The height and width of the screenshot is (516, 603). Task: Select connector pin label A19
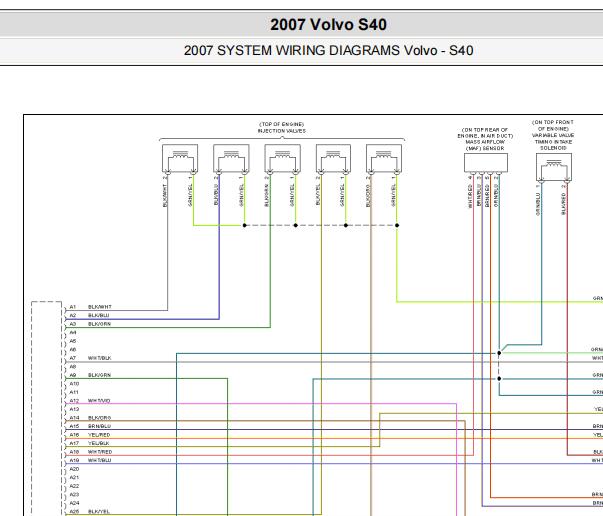(74, 460)
